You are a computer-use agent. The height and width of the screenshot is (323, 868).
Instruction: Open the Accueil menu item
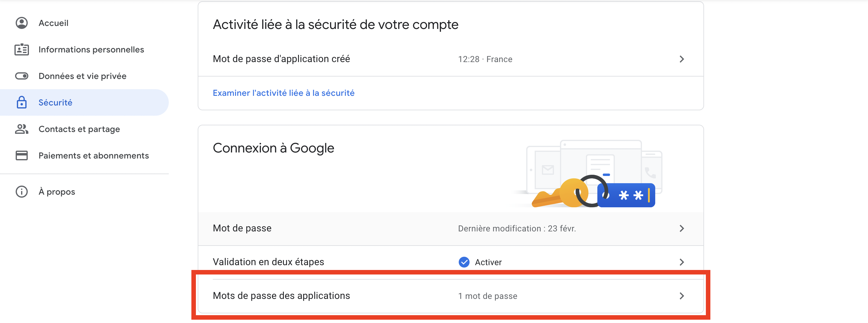click(x=54, y=23)
